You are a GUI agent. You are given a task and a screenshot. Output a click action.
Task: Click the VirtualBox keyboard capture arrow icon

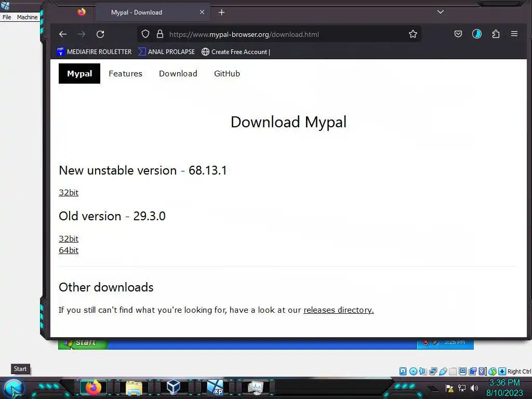[502, 371]
